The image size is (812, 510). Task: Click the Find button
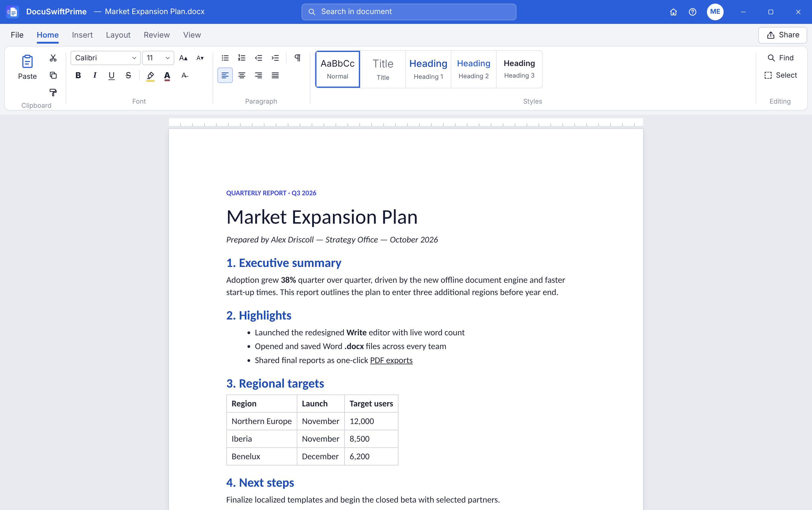pos(780,58)
